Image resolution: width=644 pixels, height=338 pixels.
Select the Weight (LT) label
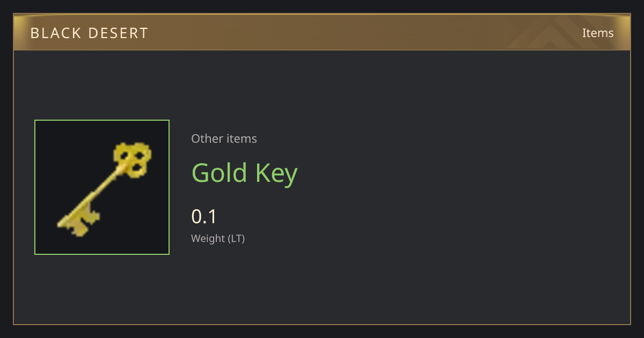(x=218, y=239)
